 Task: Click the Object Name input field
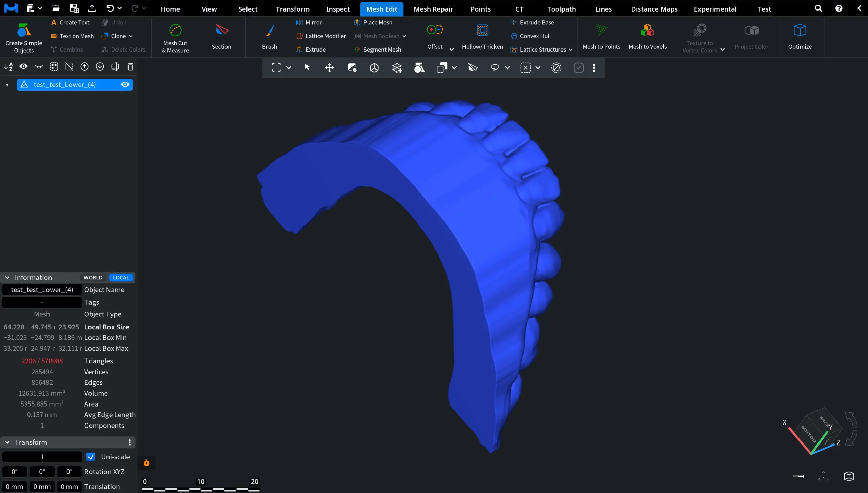tap(41, 290)
